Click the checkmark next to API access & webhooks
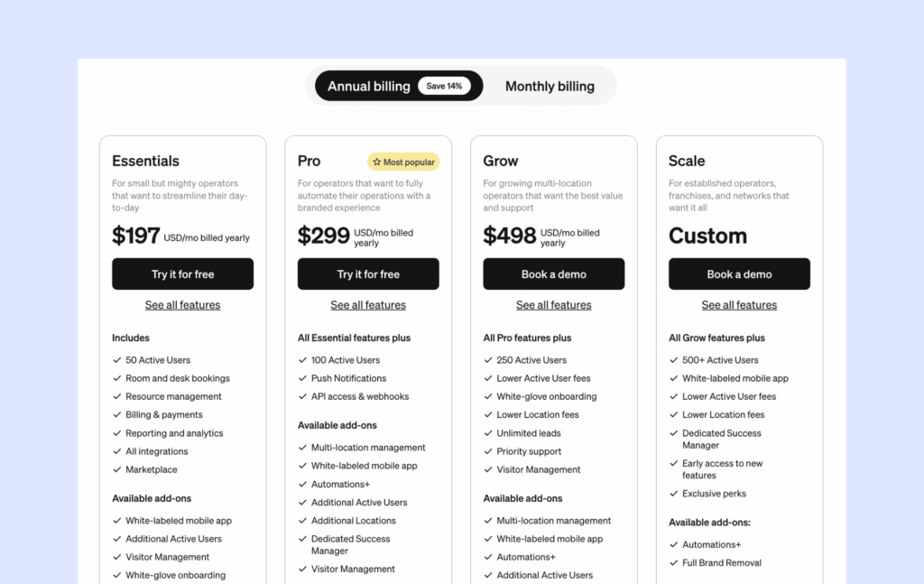The image size is (924, 584). [x=301, y=396]
